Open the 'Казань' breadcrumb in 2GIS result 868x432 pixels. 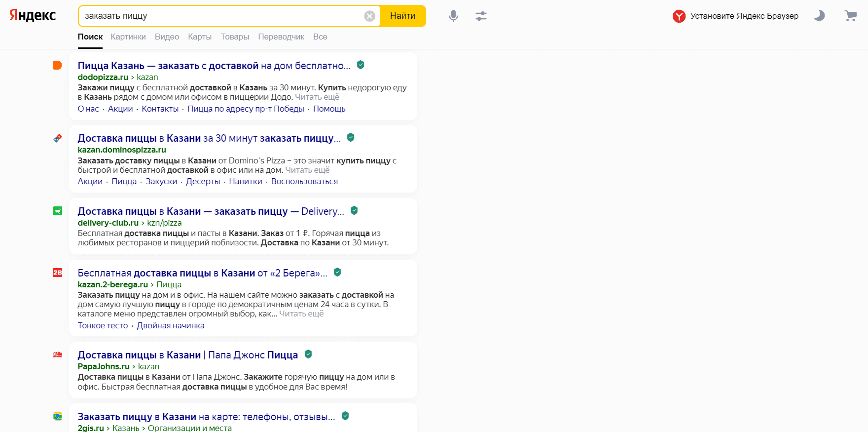[126, 428]
